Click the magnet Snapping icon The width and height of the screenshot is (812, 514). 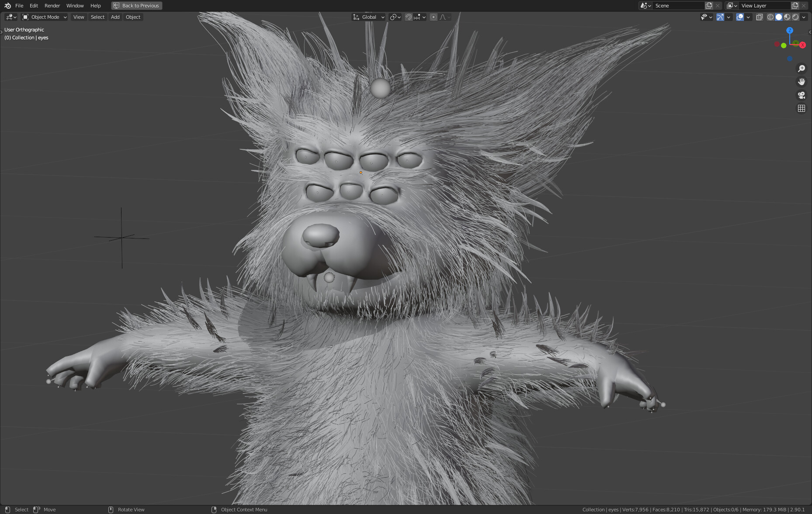[x=408, y=17]
